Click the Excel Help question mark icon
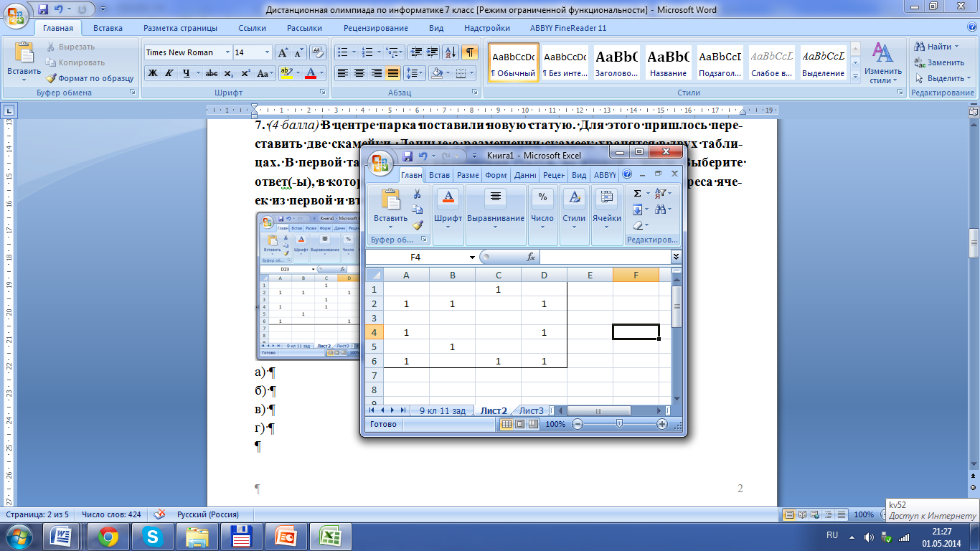 pyautogui.click(x=626, y=174)
